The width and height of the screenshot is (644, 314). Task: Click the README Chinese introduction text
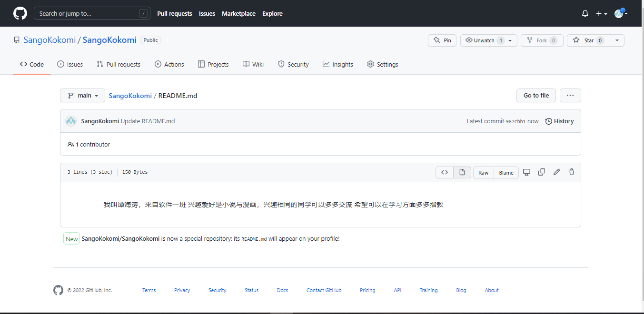pyautogui.click(x=274, y=205)
